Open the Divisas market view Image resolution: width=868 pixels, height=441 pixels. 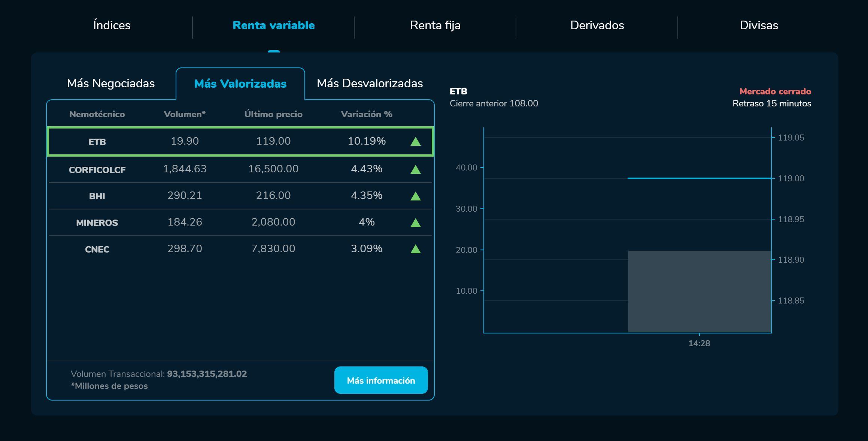tap(759, 25)
